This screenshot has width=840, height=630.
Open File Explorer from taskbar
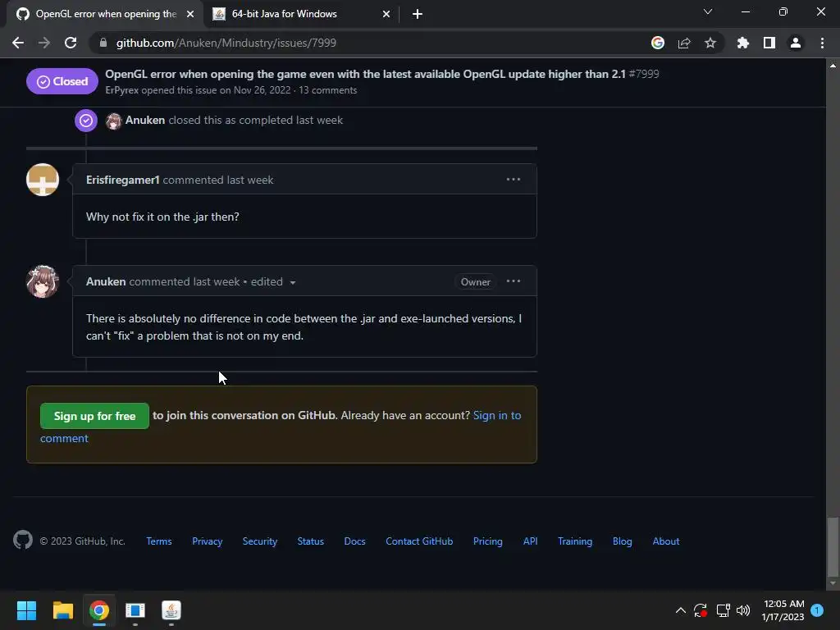tap(62, 610)
